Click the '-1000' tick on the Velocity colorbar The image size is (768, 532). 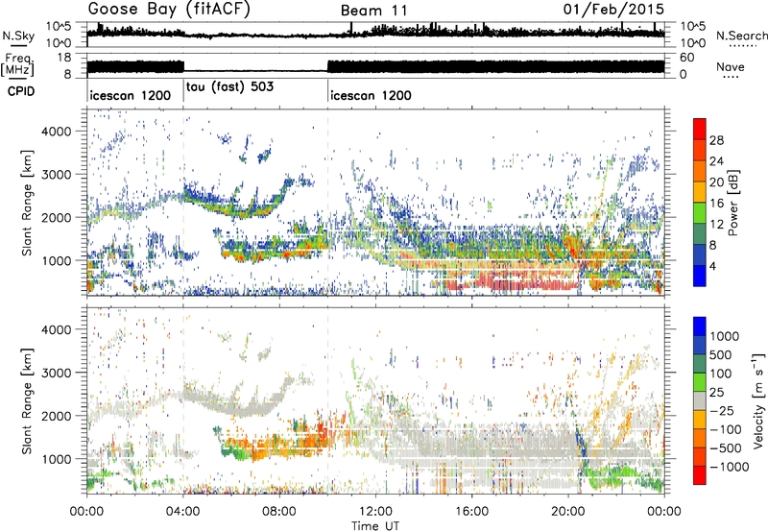tap(729, 467)
